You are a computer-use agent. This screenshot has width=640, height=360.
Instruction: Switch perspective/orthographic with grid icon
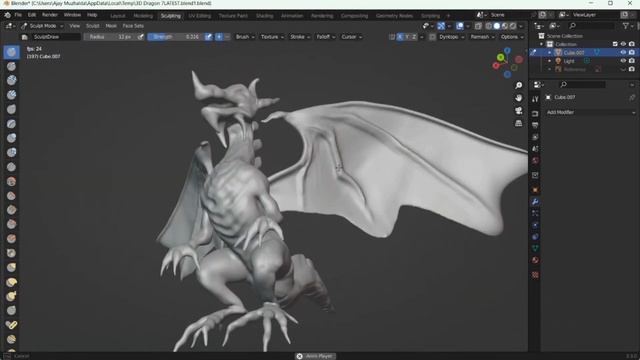pyautogui.click(x=518, y=123)
